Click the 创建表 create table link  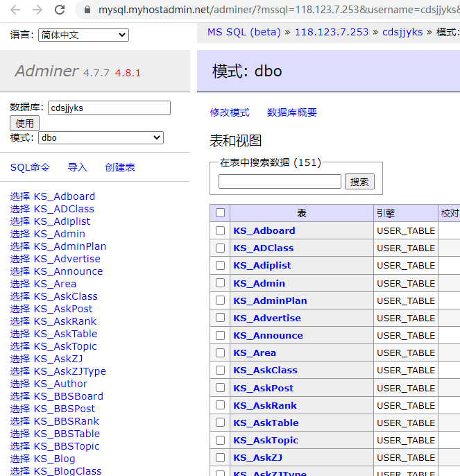[120, 167]
